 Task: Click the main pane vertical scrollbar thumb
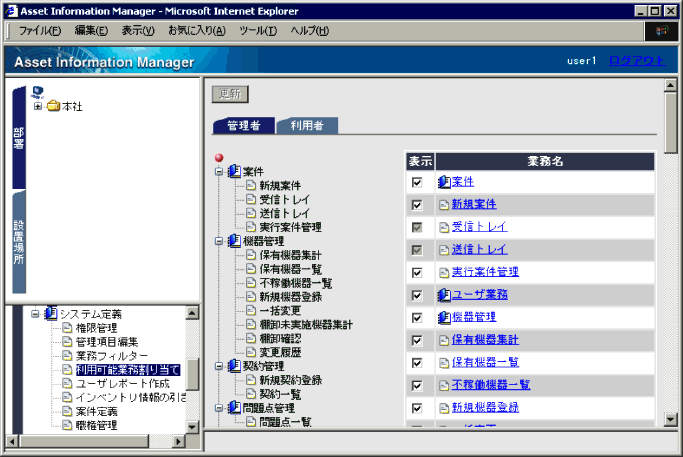[671, 123]
